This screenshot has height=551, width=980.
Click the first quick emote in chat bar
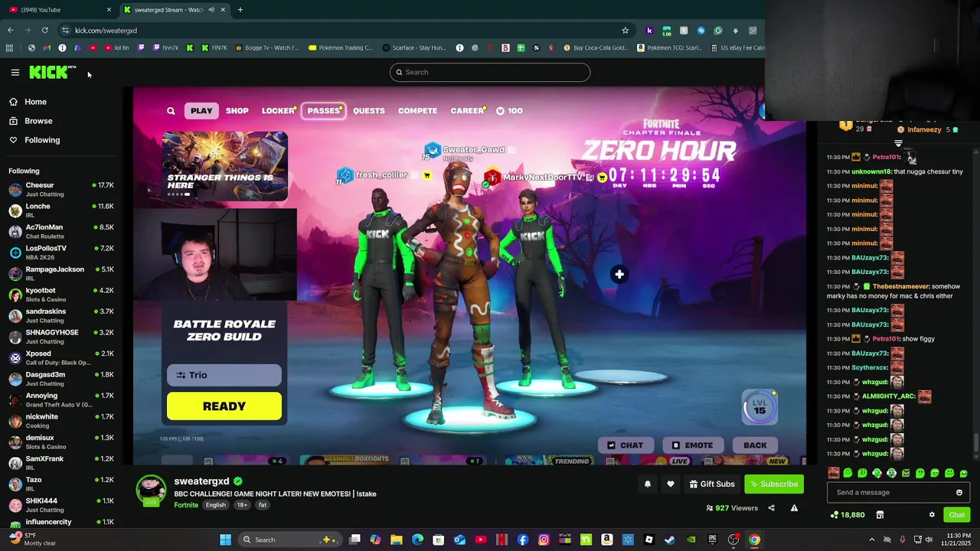[x=834, y=473]
